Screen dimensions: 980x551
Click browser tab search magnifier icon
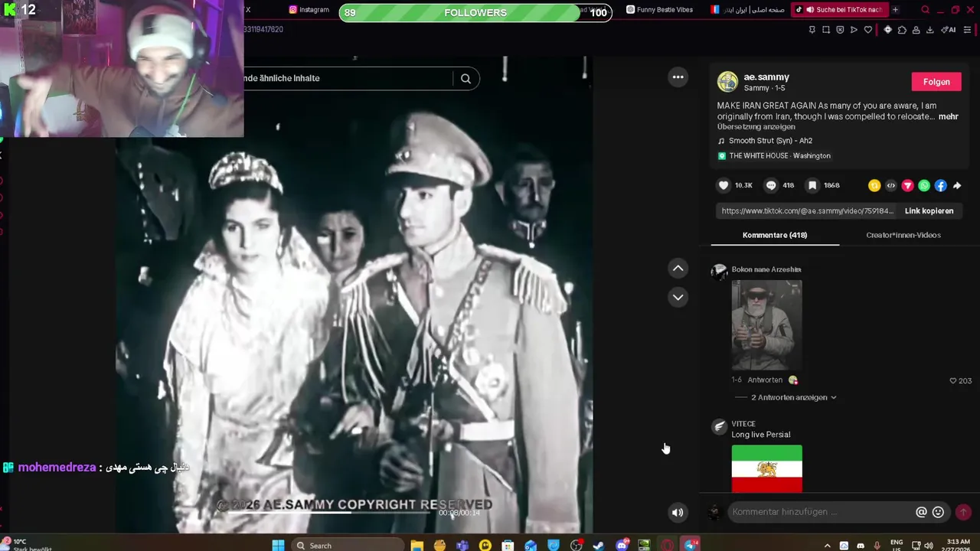[x=925, y=10]
